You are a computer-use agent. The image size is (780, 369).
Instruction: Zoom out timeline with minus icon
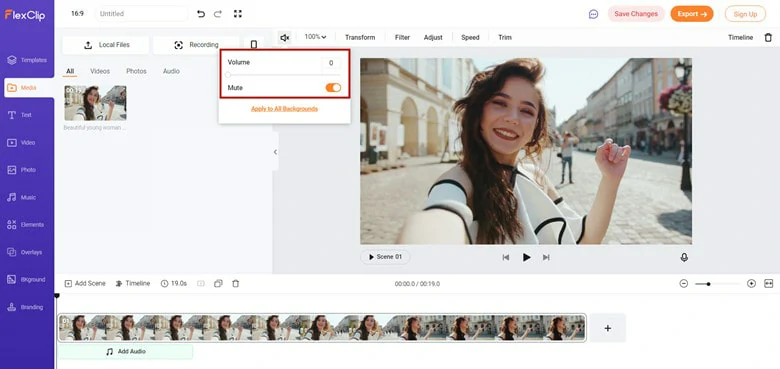[683, 283]
